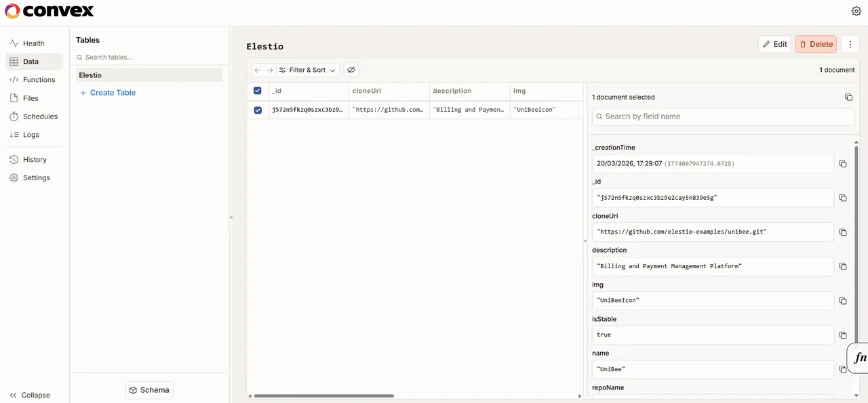
Task: Expand the Filter & Sort dropdown
Action: coord(307,70)
